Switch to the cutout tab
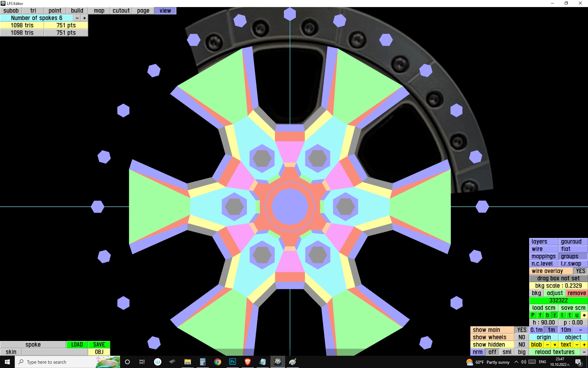Screen dimensions: 588x368 (121, 11)
